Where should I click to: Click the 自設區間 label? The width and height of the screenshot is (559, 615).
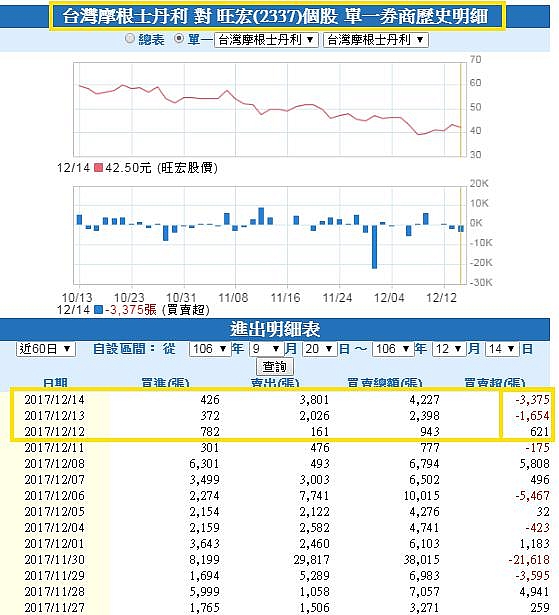click(124, 348)
